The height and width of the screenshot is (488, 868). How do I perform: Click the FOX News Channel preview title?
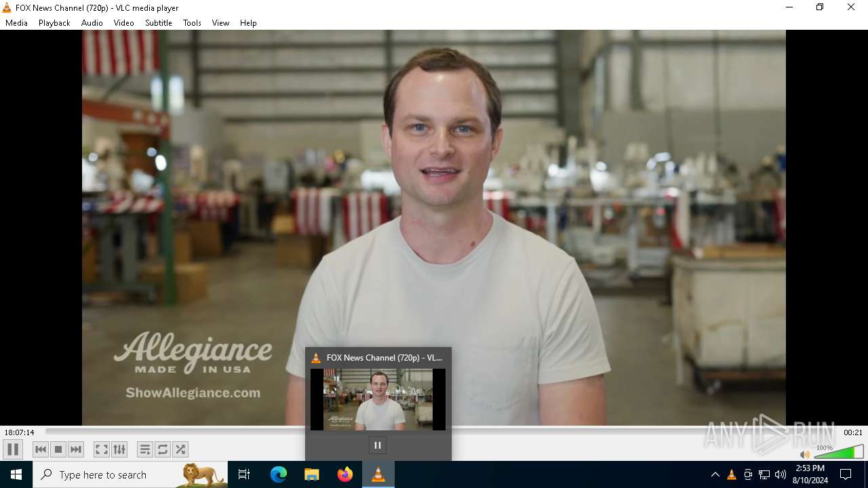click(x=384, y=357)
